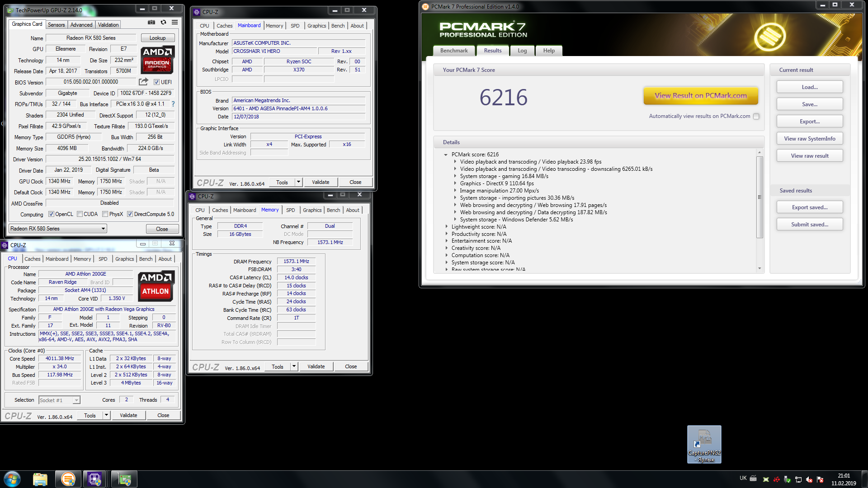Expand the Productivity score row
Viewport: 868px width, 488px height.
[446, 234]
